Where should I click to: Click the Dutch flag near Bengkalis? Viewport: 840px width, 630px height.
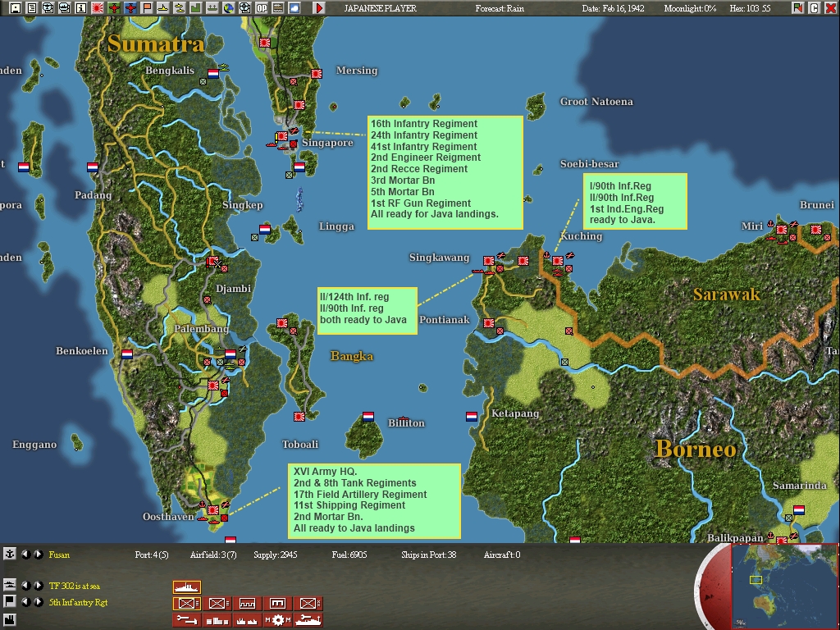click(213, 73)
